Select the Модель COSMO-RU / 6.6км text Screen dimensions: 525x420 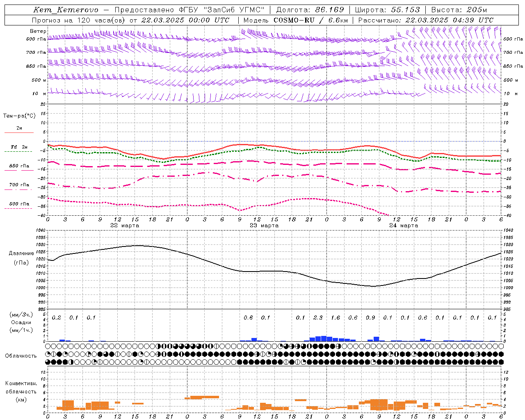pos(295,20)
